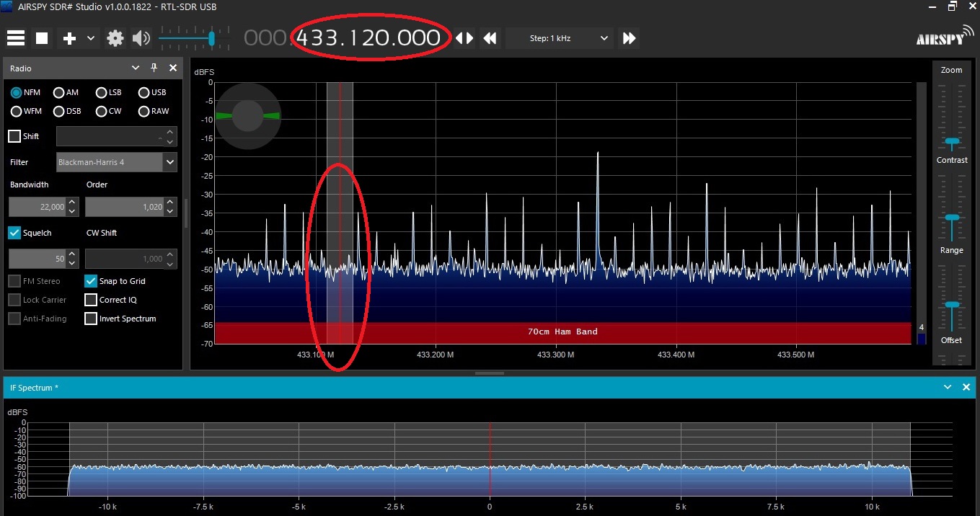Click the Squelch value 50 field
This screenshot has width=980, height=516.
[x=37, y=259]
